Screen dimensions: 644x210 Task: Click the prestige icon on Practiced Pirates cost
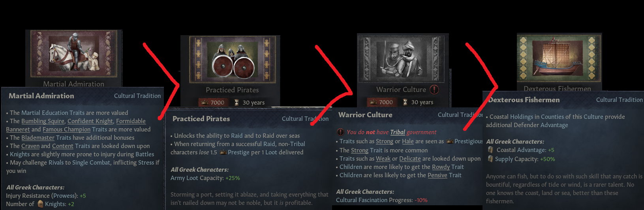point(205,103)
